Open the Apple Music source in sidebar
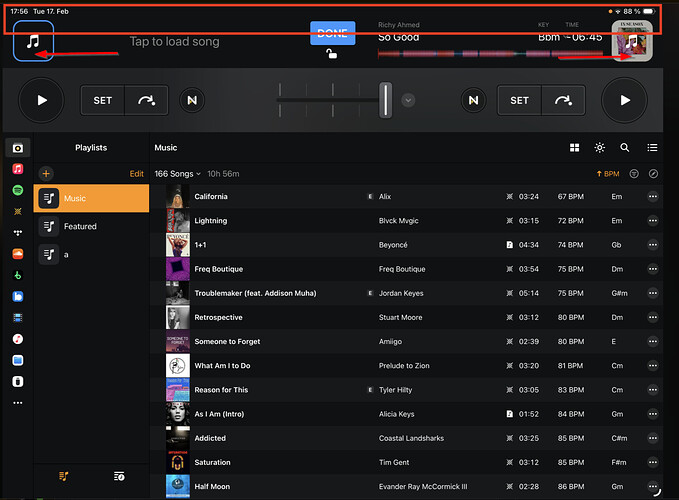Screen dimensions: 679x500 [18, 168]
